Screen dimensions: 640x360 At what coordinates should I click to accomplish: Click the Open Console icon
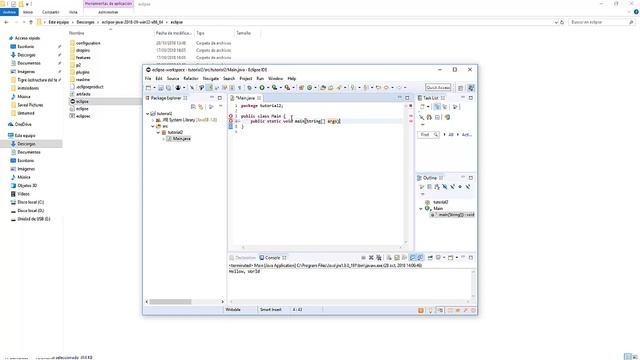(451, 258)
